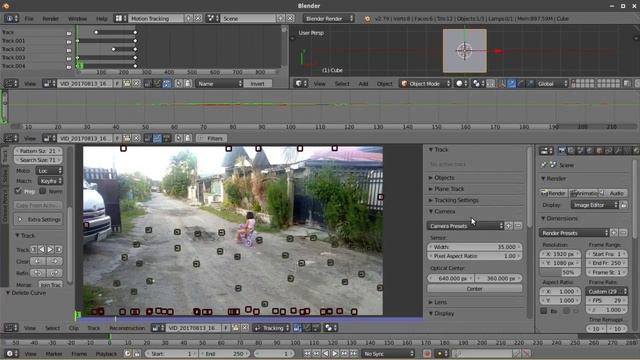640x360 pixels.
Task: Jump to the end frame
Action: [x=353, y=353]
